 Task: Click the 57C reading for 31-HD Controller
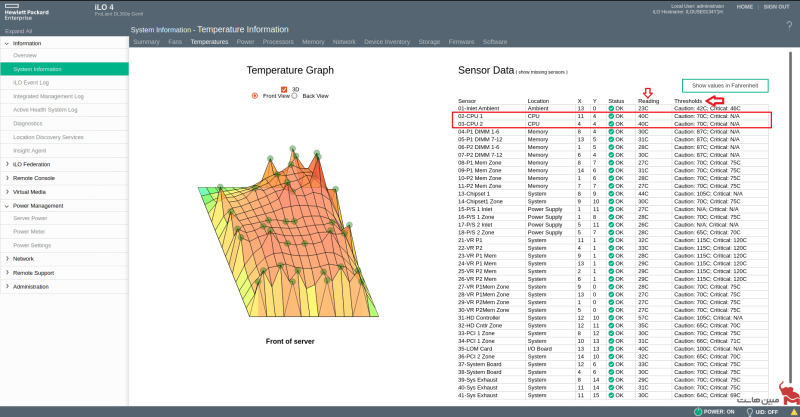[643, 317]
